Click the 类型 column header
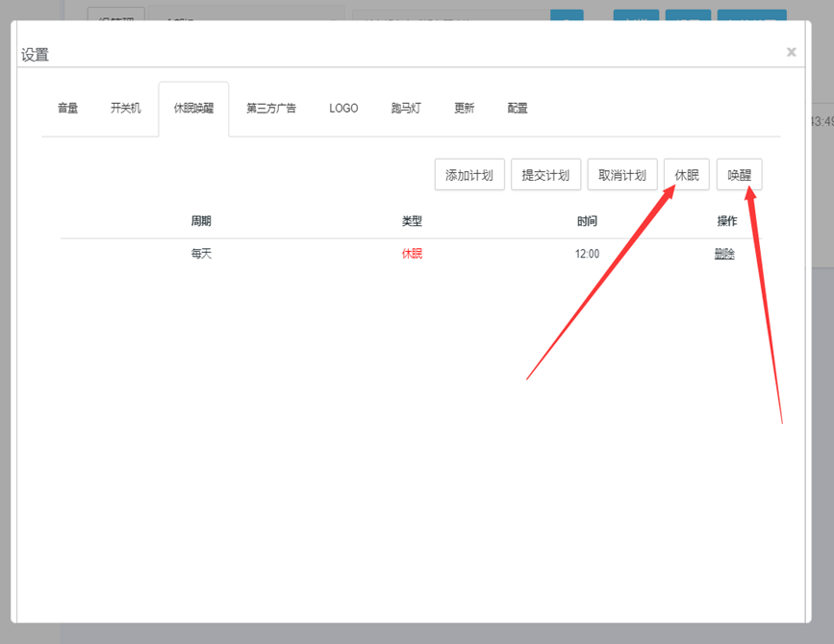Image resolution: width=834 pixels, height=644 pixels. coord(412,221)
